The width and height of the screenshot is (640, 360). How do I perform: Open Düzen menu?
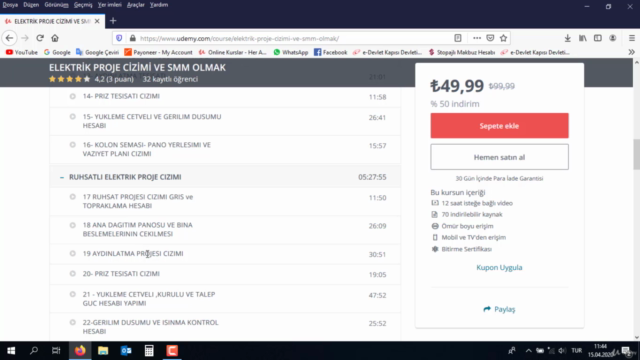coord(31,5)
